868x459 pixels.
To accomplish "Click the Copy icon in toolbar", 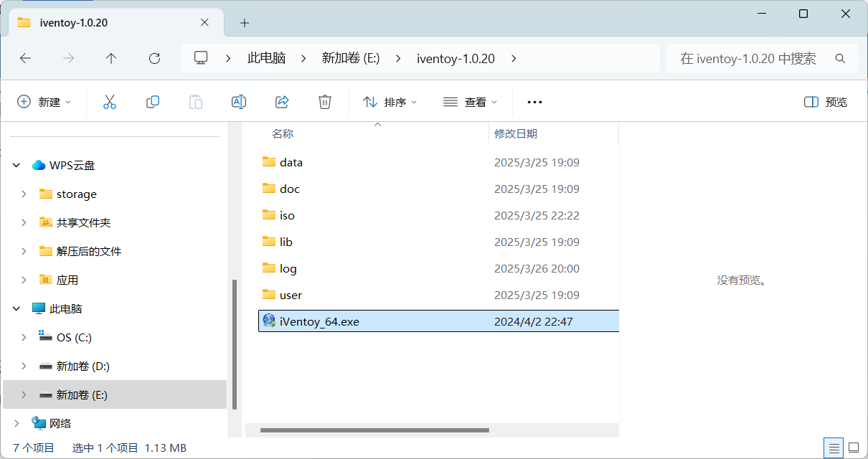I will [153, 102].
